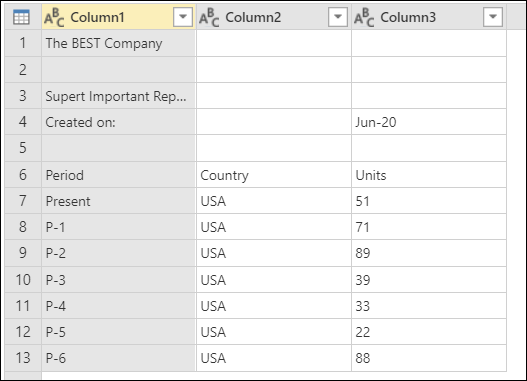Open the table menu icon in the corner
This screenshot has height=381, width=527.
click(21, 17)
